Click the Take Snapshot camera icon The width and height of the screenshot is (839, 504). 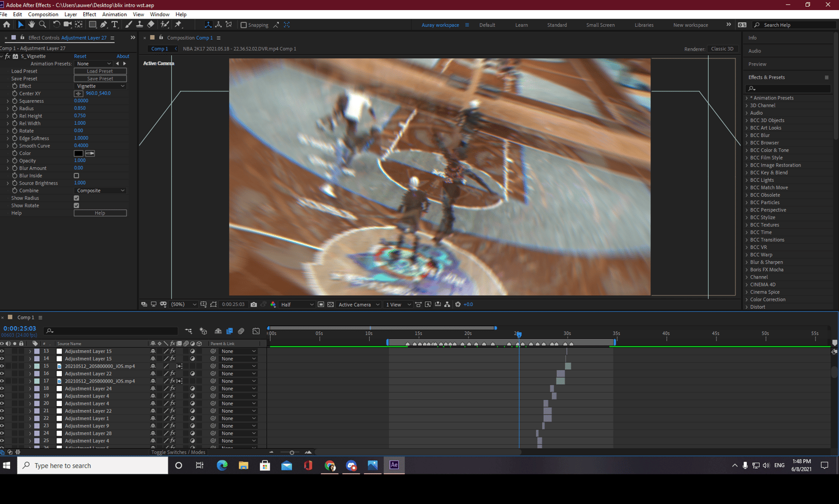(254, 304)
